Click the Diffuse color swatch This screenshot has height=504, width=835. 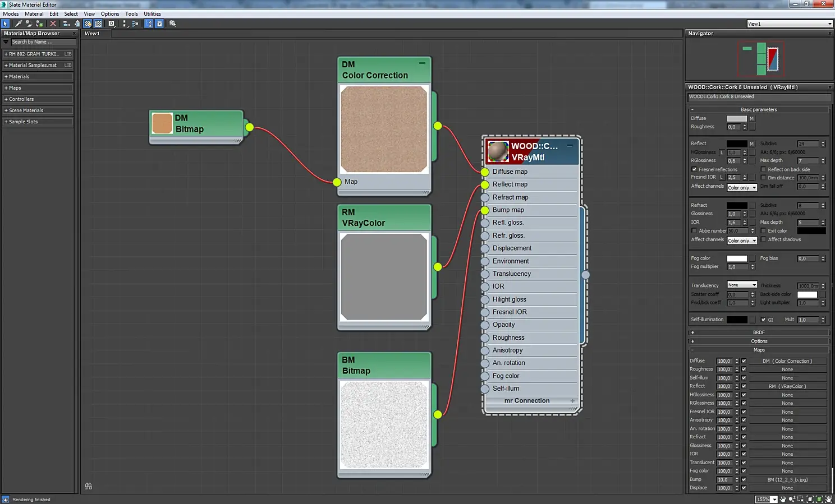[x=737, y=118]
